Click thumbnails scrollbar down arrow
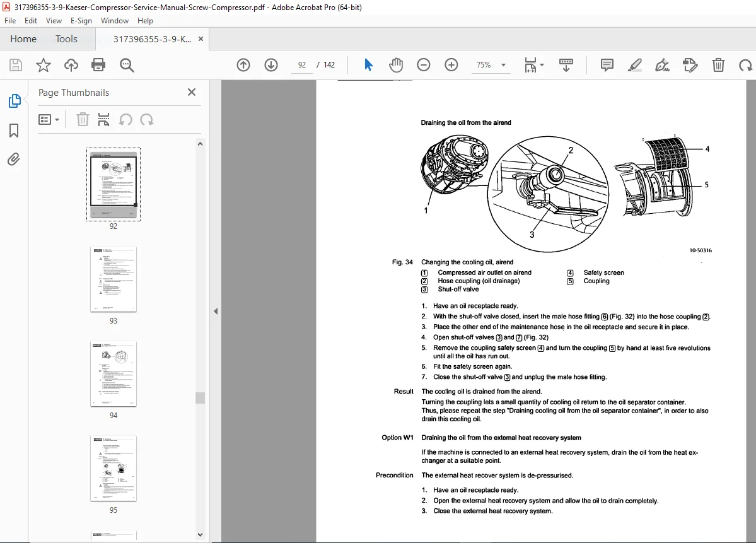Image resolution: width=756 pixels, height=543 pixels. [200, 534]
